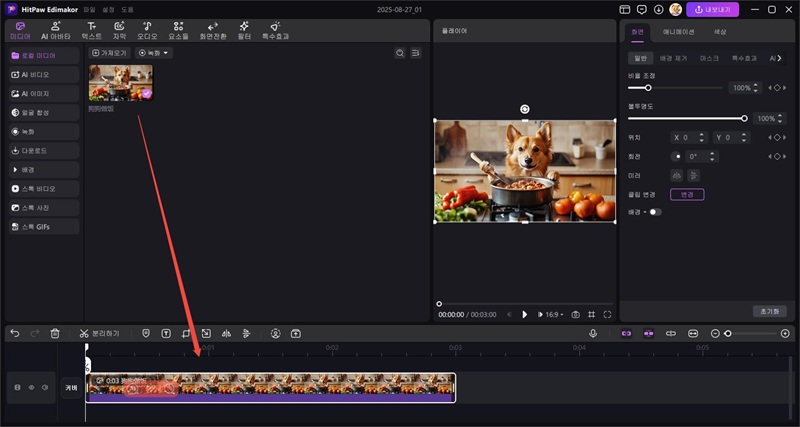Mute the track with speaker icon
The image size is (800, 427).
(45, 388)
